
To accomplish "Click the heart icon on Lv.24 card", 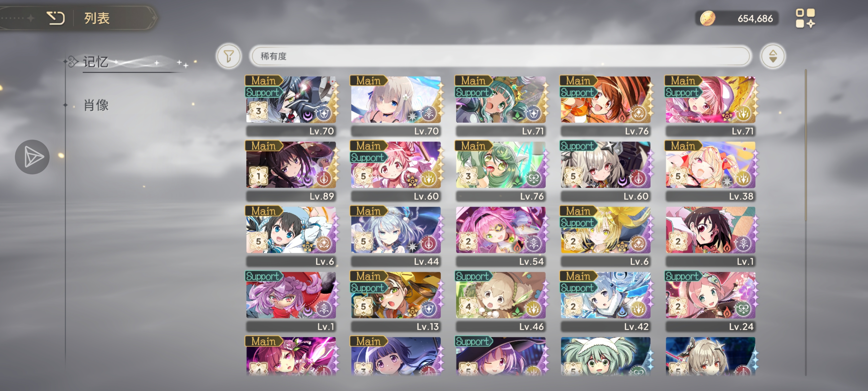I will tap(743, 309).
